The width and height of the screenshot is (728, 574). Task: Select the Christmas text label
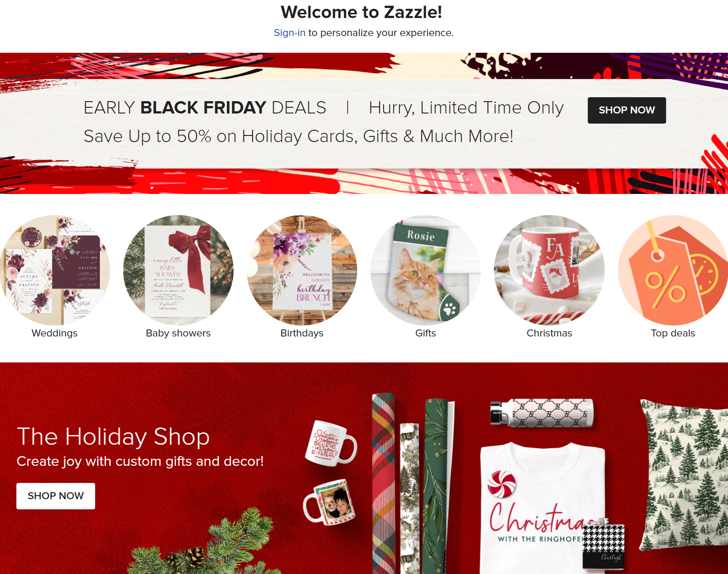[549, 333]
